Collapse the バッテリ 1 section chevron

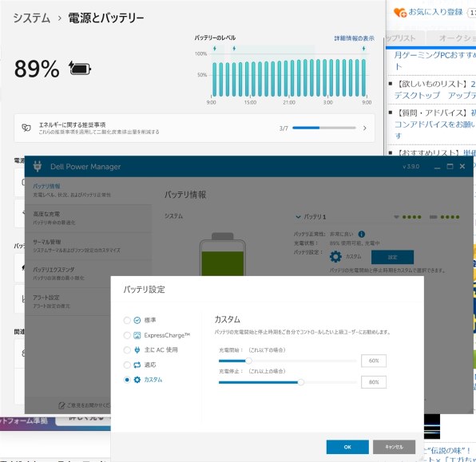point(298,217)
